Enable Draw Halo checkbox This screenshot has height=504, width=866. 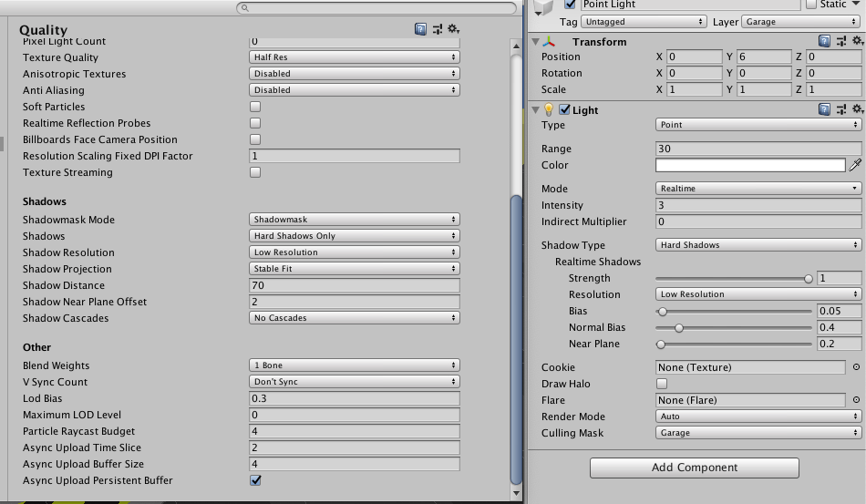pos(662,383)
